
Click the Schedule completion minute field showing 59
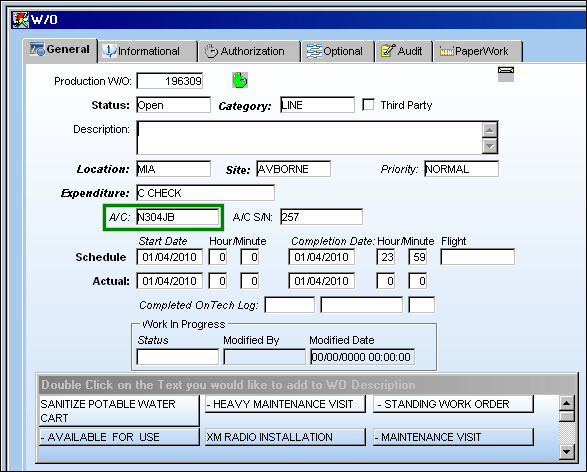(x=417, y=257)
